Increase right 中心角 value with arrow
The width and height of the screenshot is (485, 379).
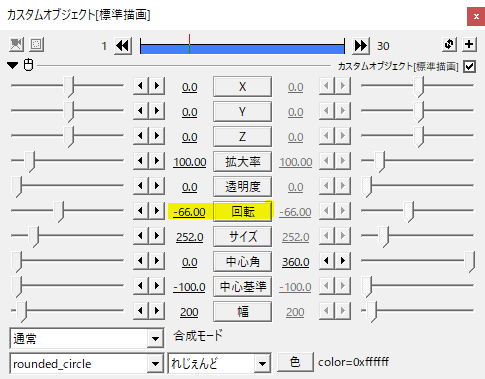click(x=343, y=261)
